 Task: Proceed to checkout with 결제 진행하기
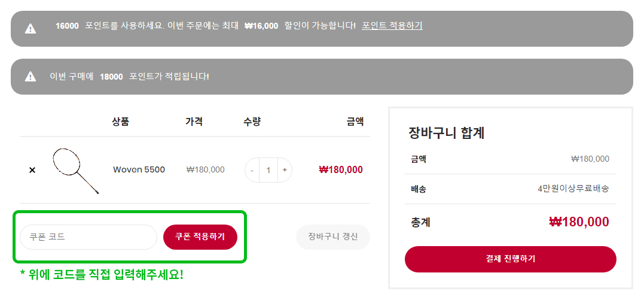click(511, 259)
